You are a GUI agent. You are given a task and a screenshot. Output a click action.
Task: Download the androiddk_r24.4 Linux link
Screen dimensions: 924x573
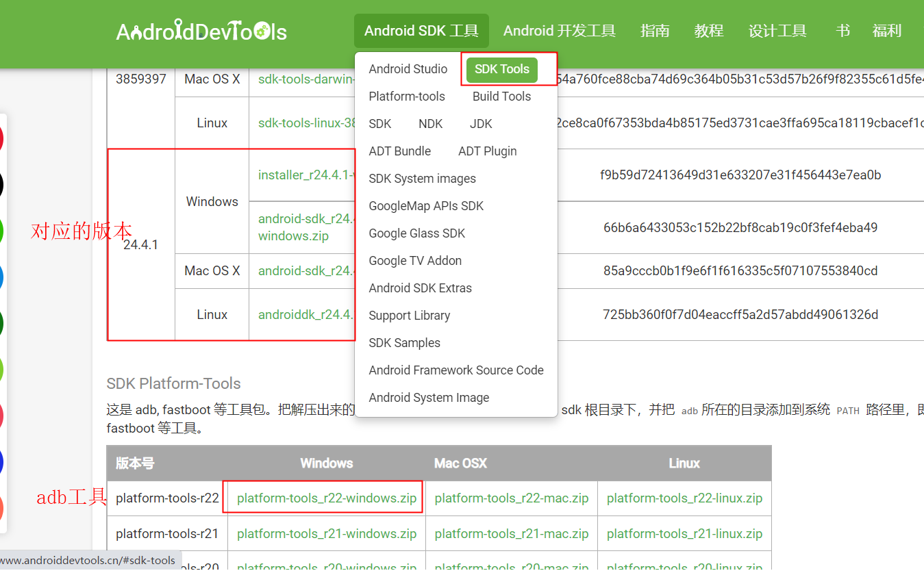pyautogui.click(x=306, y=315)
